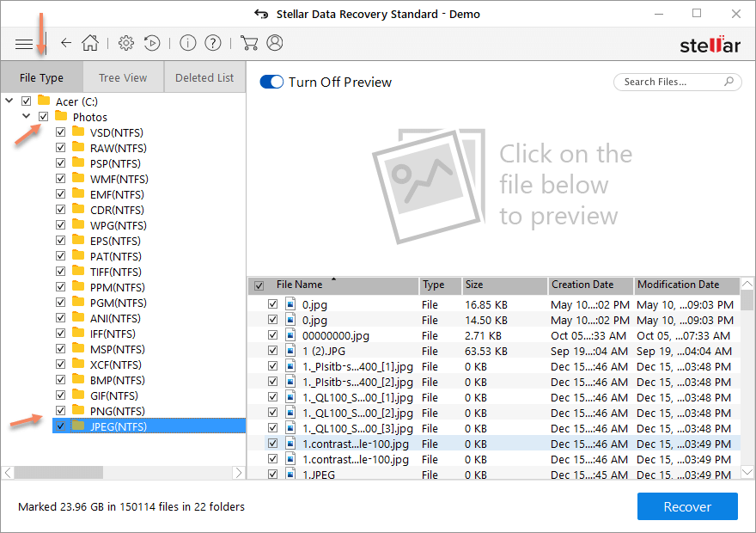Click the file list scroll up arrow
This screenshot has width=756, height=533.
[747, 284]
